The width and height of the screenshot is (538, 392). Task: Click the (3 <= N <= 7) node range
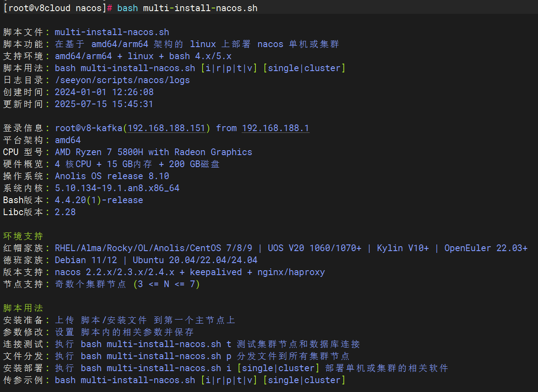pos(167,284)
